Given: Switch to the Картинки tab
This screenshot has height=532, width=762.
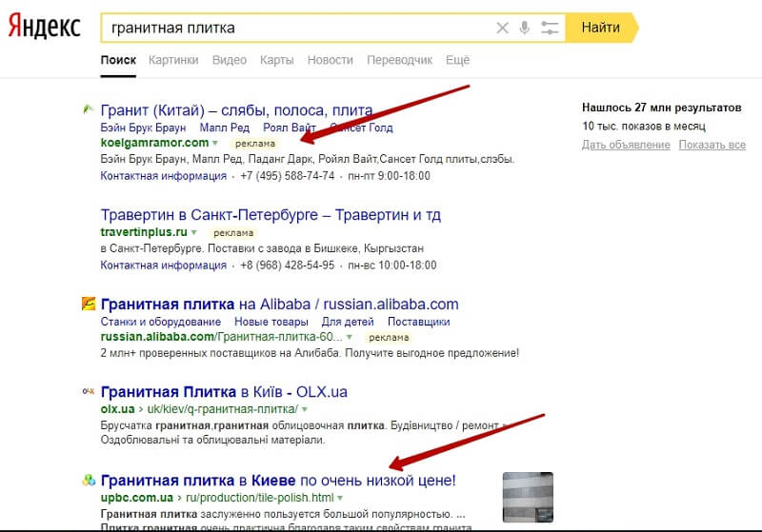Looking at the screenshot, I should [x=173, y=60].
